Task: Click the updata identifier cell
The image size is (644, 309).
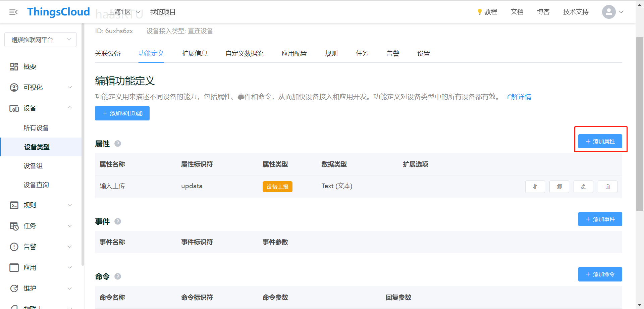Action: [x=192, y=186]
